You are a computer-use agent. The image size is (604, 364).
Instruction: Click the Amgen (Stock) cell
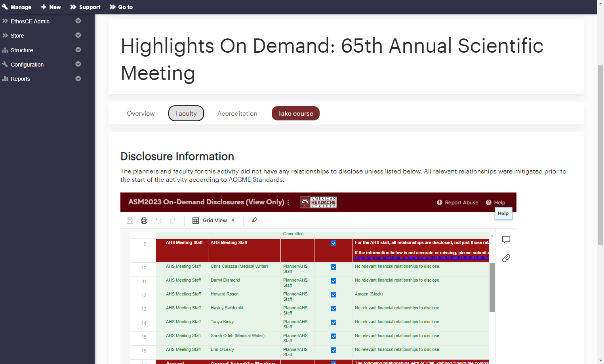click(x=420, y=297)
